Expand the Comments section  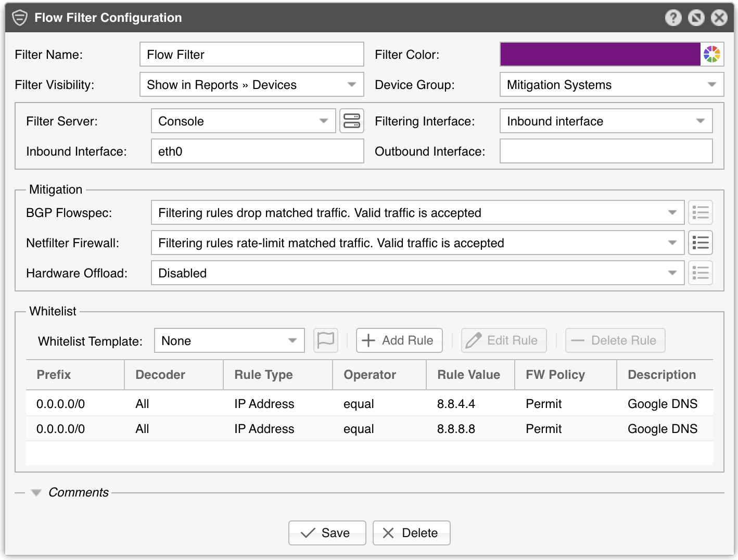point(36,492)
